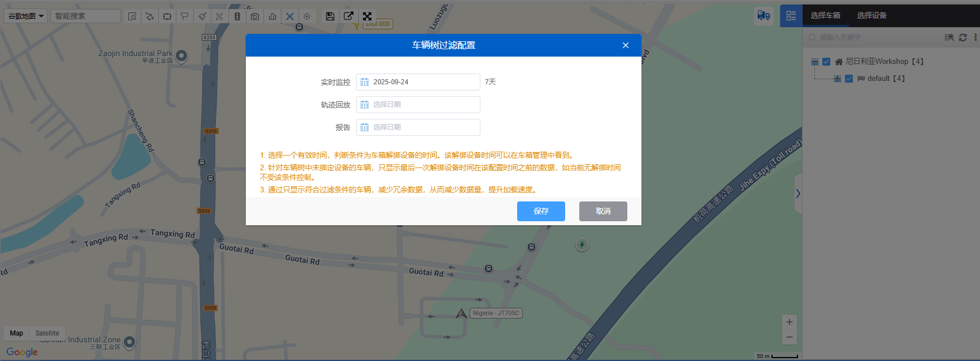The image size is (980, 361).
Task: Click the 取消 button in dialog
Action: point(603,211)
